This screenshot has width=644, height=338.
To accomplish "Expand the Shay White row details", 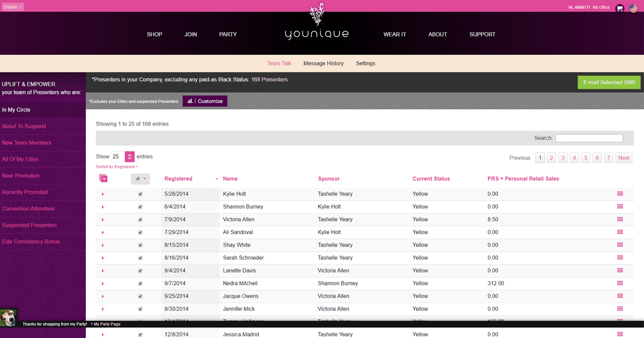I will coord(103,246).
